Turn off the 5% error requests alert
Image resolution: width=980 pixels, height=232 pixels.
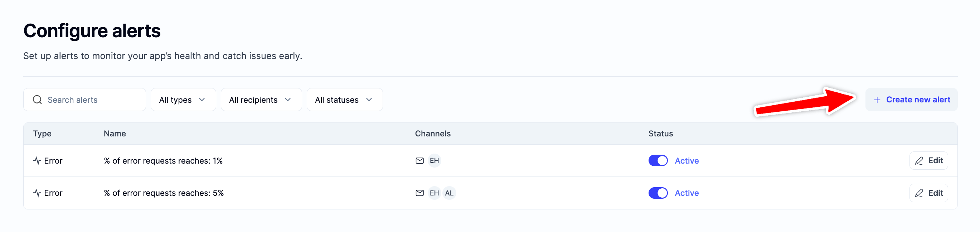pyautogui.click(x=658, y=193)
